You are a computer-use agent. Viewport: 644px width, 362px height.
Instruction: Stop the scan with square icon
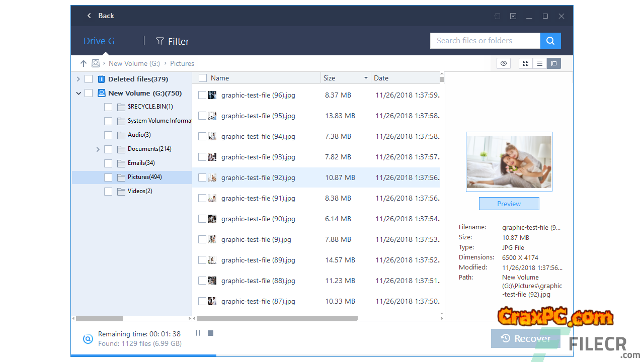tap(211, 333)
